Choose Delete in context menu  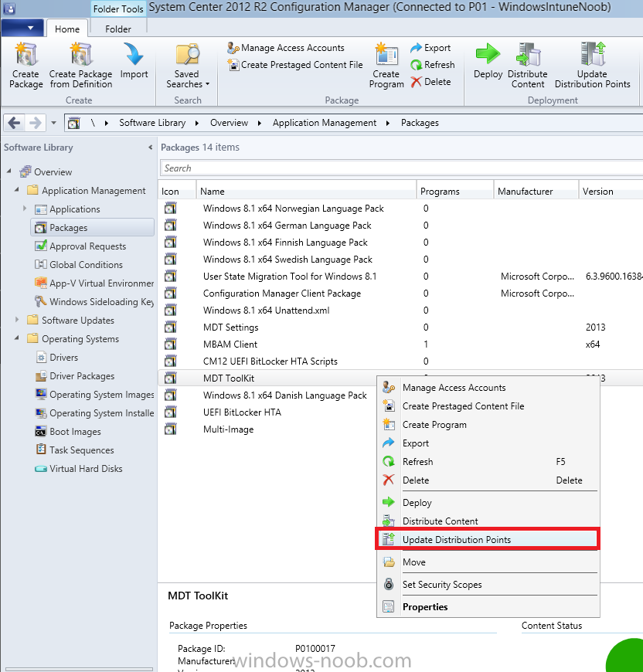tap(488, 480)
